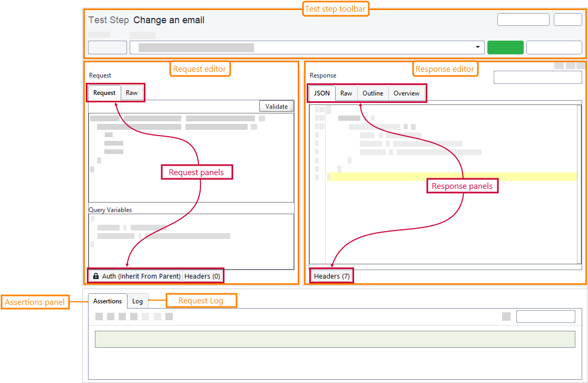
Task: Open the Outline tab in the Response editor
Action: pos(373,93)
